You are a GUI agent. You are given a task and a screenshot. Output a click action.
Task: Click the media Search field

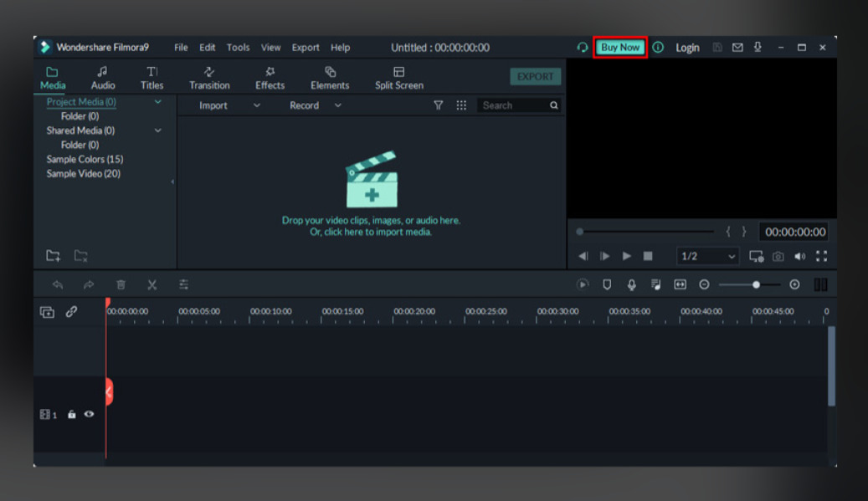512,105
